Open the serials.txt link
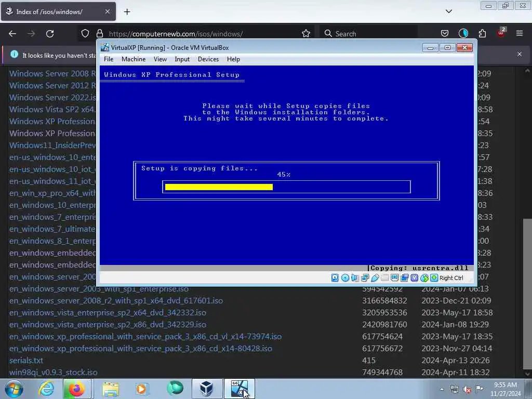 click(x=26, y=361)
